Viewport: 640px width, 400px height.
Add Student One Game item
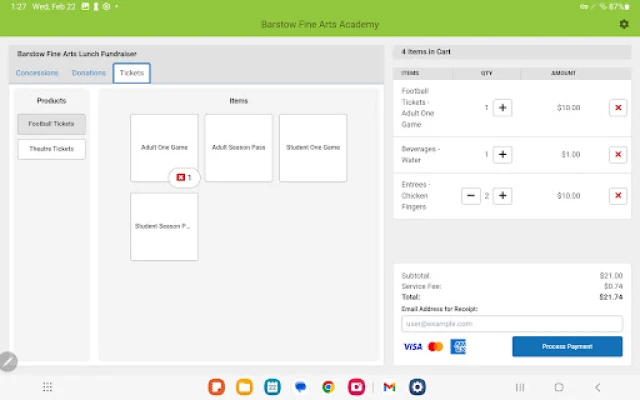[312, 147]
